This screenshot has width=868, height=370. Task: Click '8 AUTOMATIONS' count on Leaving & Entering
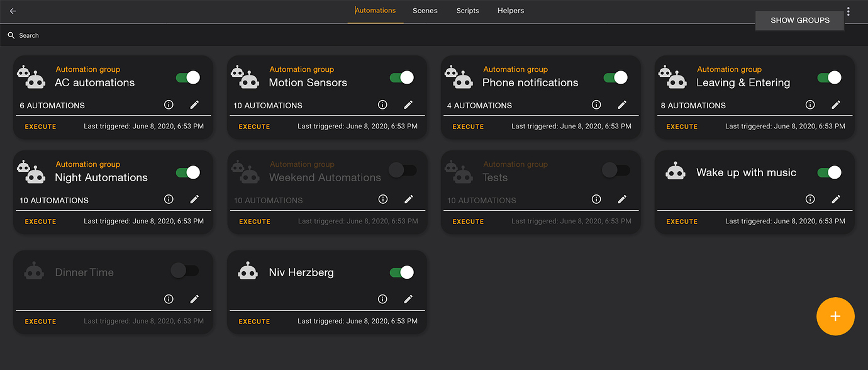tap(693, 106)
